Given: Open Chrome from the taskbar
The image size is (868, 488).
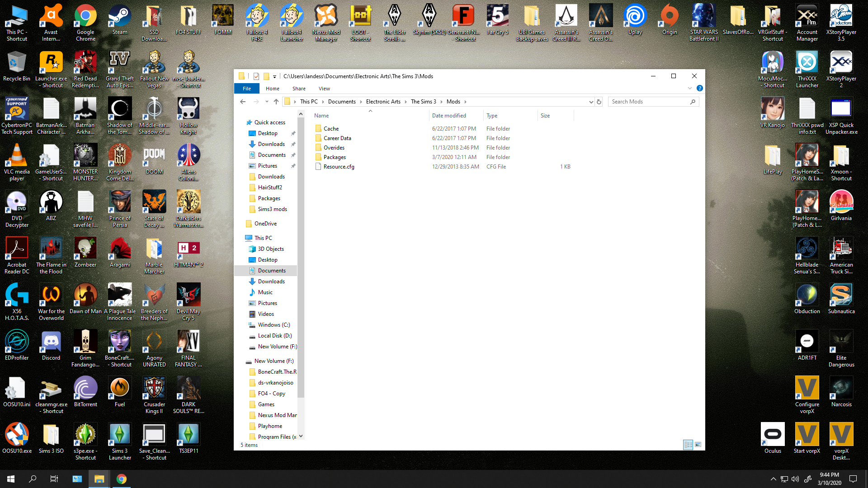Looking at the screenshot, I should coord(121,479).
